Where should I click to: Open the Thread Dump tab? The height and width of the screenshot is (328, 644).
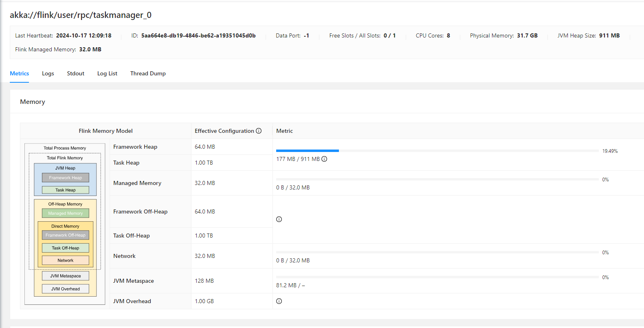(x=148, y=73)
